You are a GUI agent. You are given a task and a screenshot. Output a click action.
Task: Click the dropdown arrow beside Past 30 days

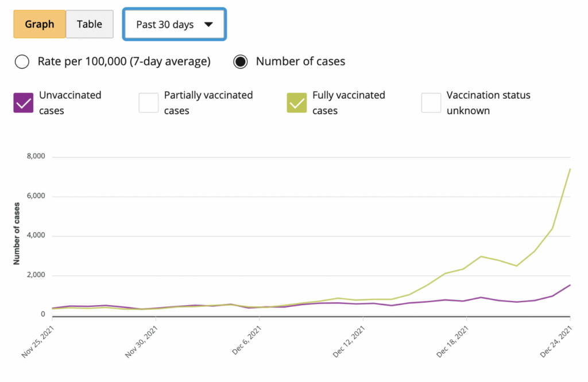pyautogui.click(x=208, y=25)
